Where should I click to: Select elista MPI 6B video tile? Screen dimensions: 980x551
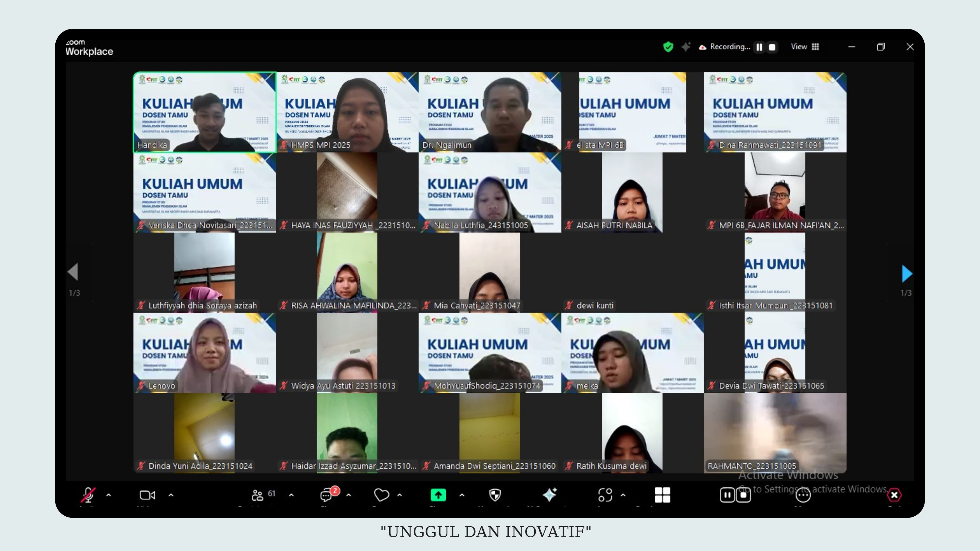tap(632, 112)
